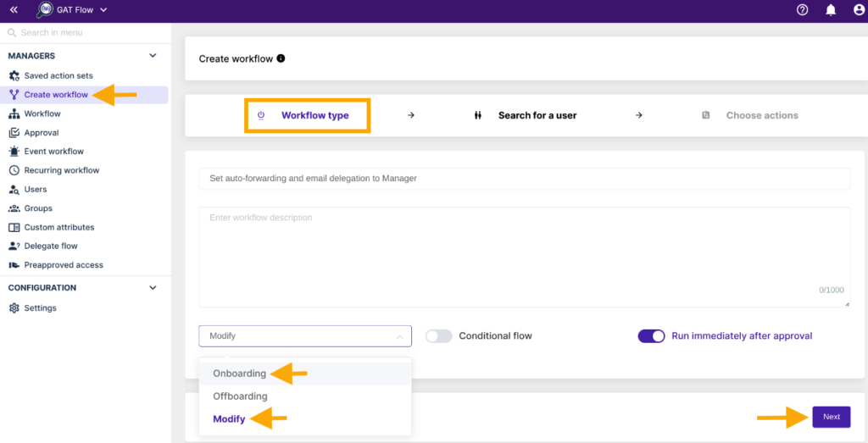
Task: Click the Settings gear icon
Action: (14, 308)
